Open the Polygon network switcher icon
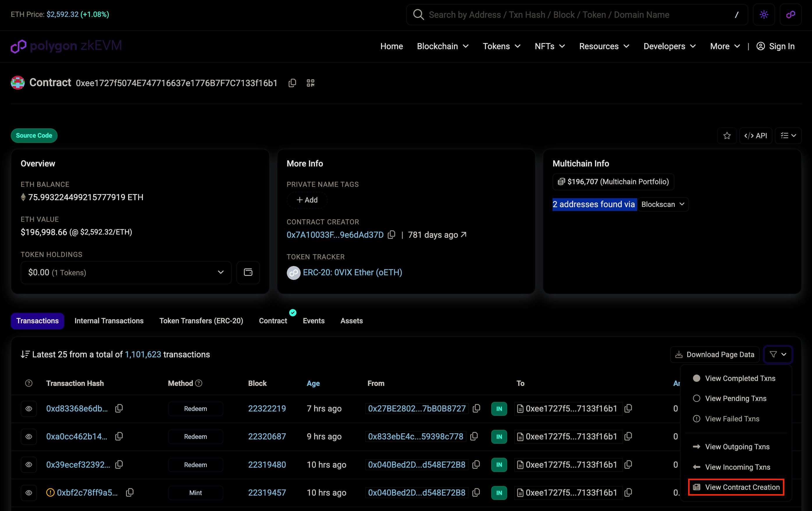The image size is (812, 511). click(x=790, y=15)
